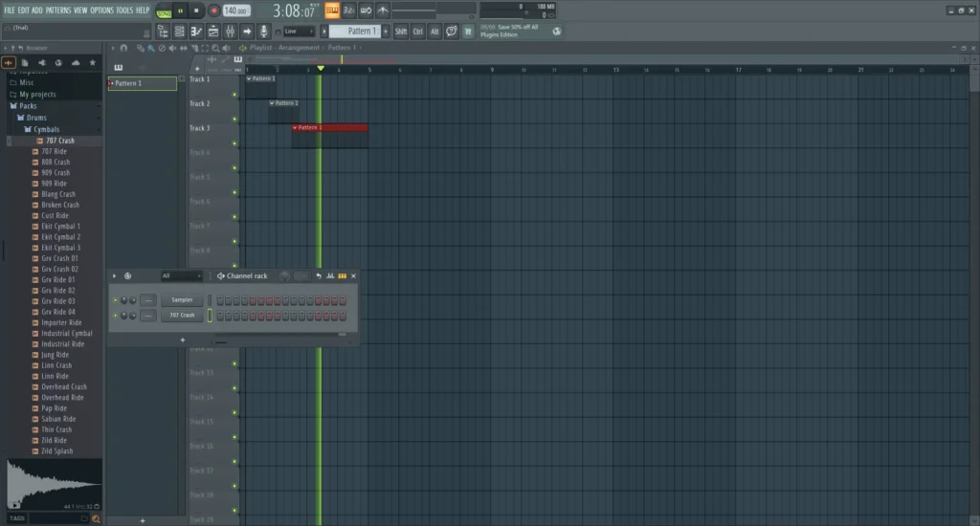
Task: Toggle the orange typing keyboard to piano icon
Action: [332, 10]
